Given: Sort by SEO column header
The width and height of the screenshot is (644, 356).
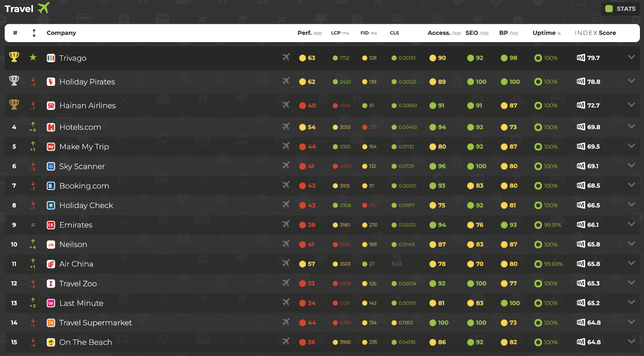Looking at the screenshot, I should pyautogui.click(x=477, y=33).
